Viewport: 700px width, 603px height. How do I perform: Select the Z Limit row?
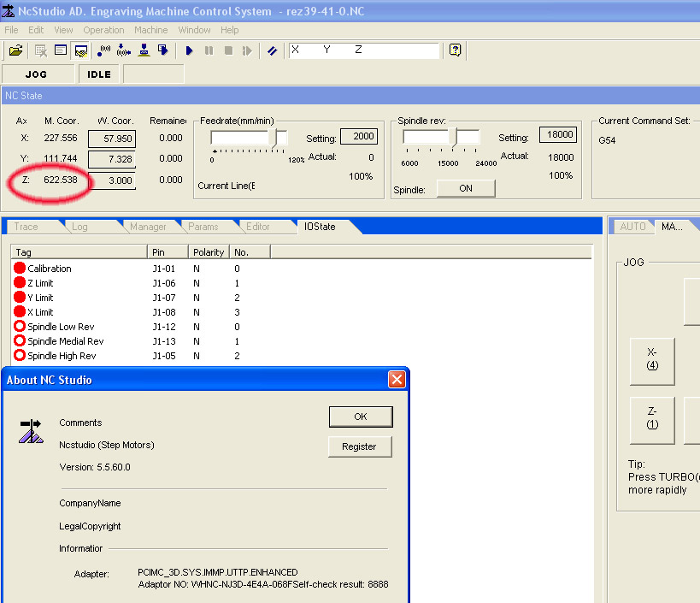click(40, 283)
